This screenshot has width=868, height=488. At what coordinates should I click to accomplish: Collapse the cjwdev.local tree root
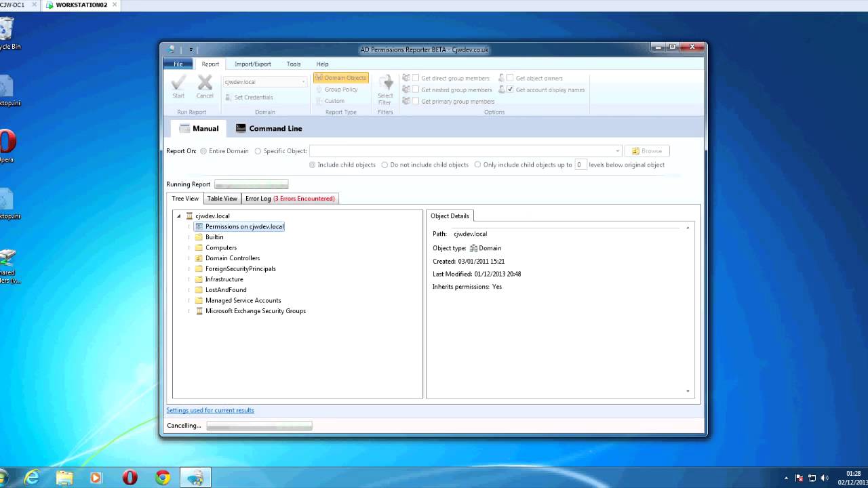pyautogui.click(x=179, y=216)
